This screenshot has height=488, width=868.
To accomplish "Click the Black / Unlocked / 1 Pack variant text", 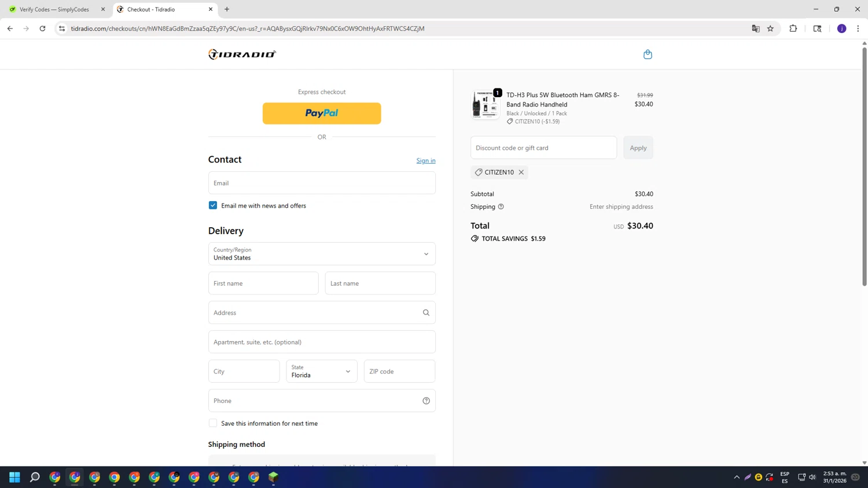I will coord(536,113).
